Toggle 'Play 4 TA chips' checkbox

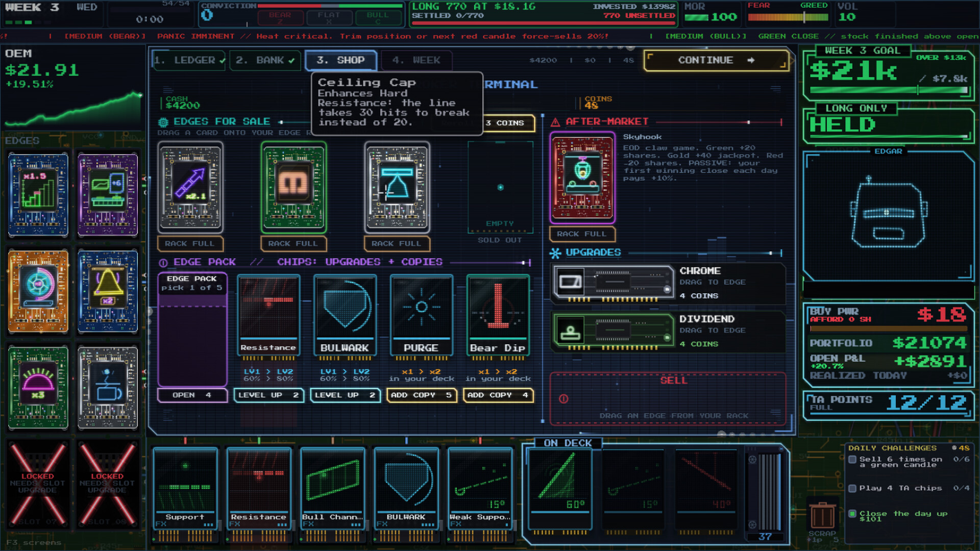click(852, 488)
